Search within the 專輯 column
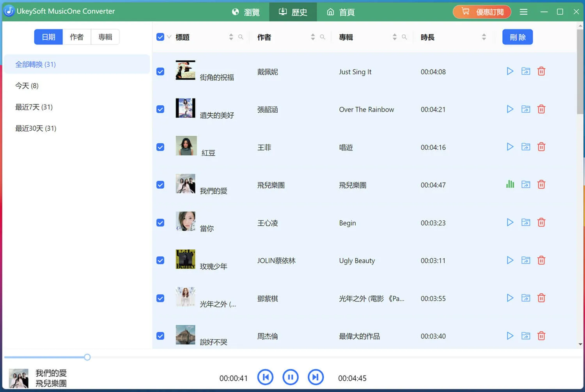Viewport: 585px width, 392px height. point(404,37)
